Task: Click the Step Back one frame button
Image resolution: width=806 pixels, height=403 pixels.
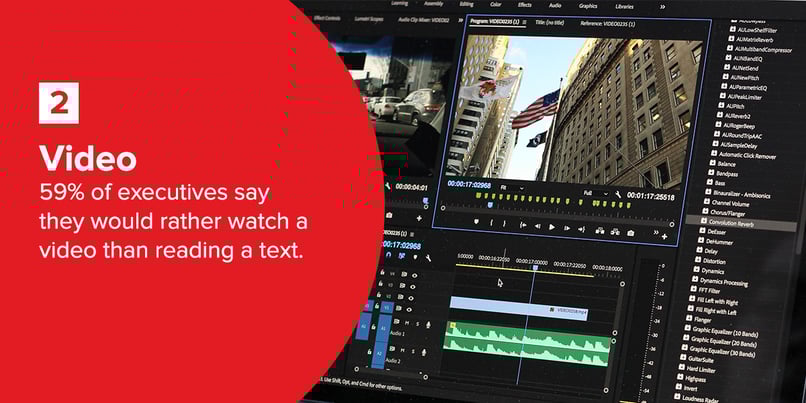Action: coord(537,226)
